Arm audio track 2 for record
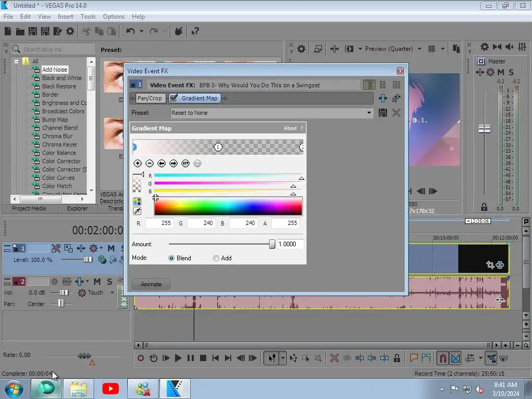This screenshot has height=399, width=532. pyautogui.click(x=54, y=282)
